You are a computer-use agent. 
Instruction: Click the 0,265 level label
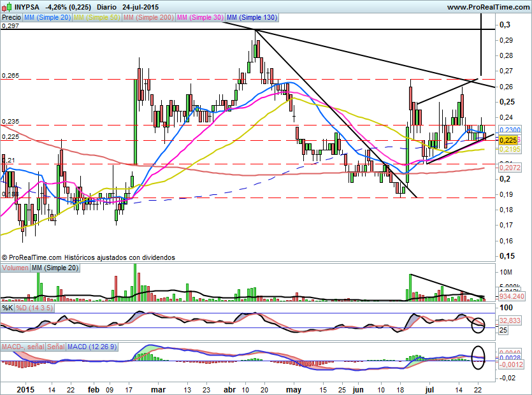pos(10,76)
